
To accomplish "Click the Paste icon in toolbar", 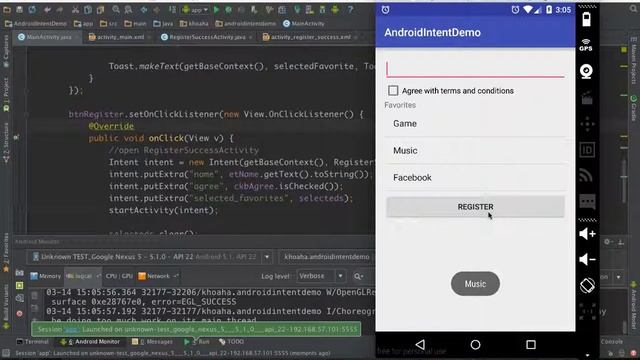I will (x=100, y=9).
